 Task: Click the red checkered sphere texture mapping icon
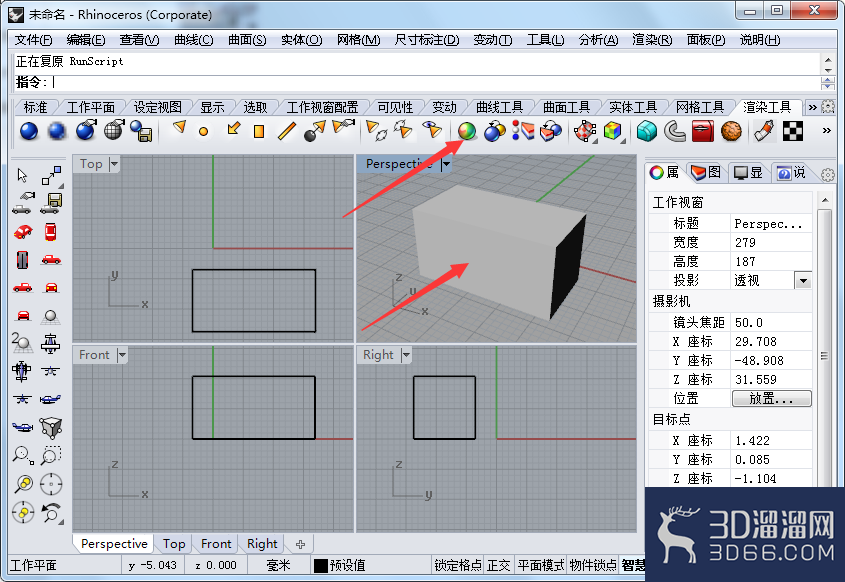tap(585, 131)
